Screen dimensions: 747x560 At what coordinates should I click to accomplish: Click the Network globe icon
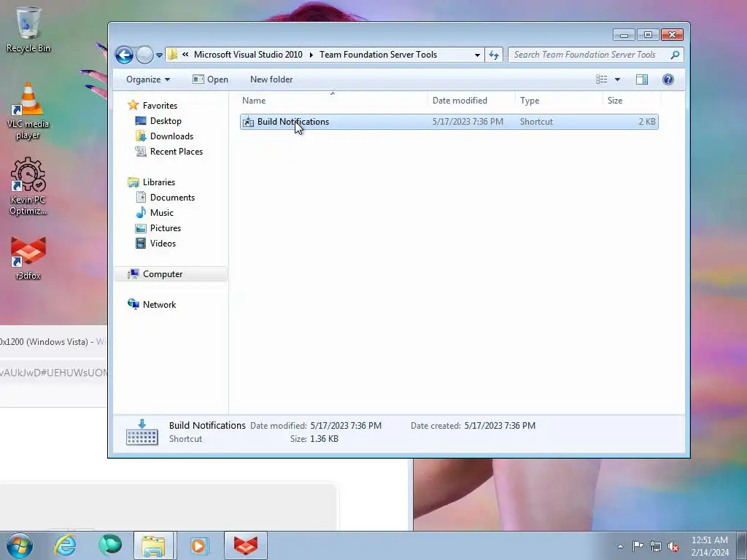[x=133, y=304]
